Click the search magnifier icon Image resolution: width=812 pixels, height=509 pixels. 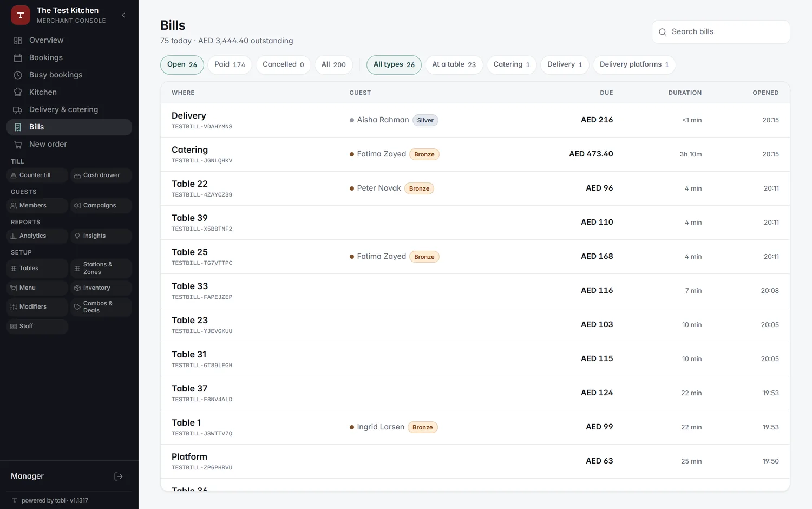(x=663, y=32)
